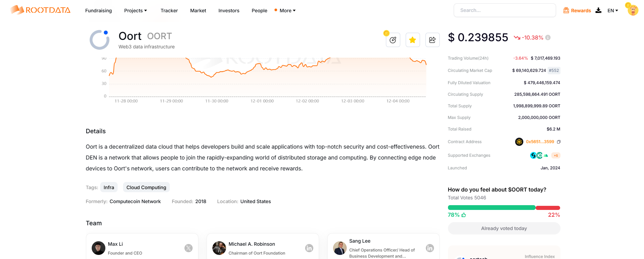Screen dimensions: 644x259
Task: Toggle the favorite star icon
Action: [413, 40]
